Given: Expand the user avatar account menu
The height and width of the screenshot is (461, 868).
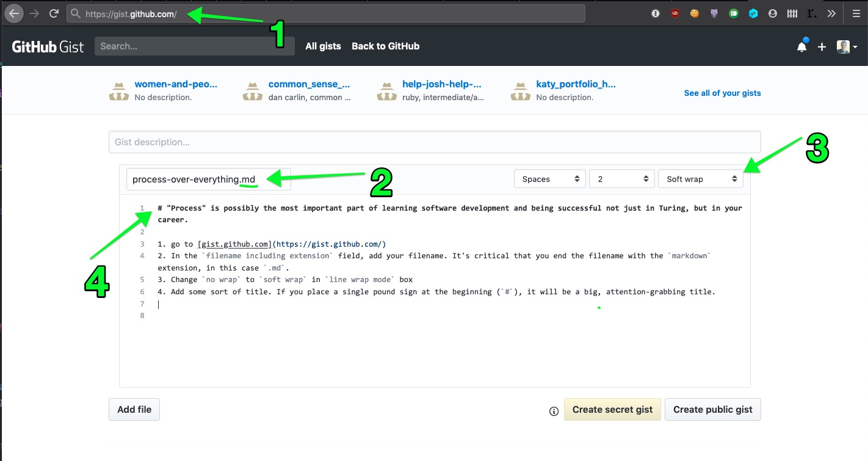Looking at the screenshot, I should point(847,46).
